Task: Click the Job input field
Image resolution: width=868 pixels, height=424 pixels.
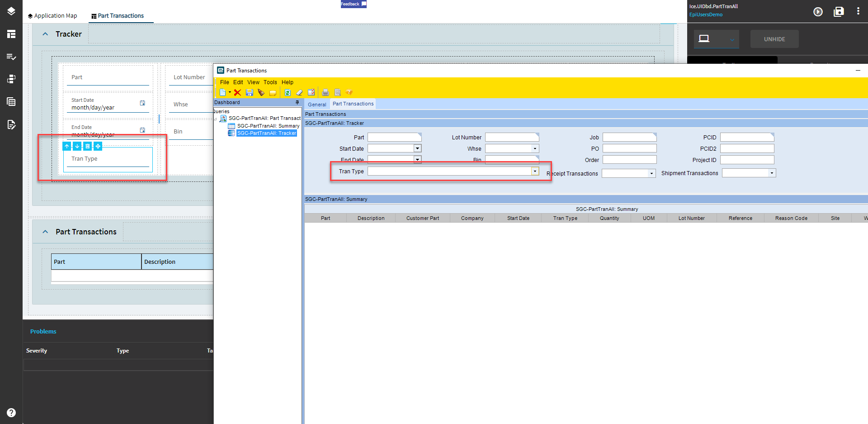Action: pyautogui.click(x=629, y=137)
